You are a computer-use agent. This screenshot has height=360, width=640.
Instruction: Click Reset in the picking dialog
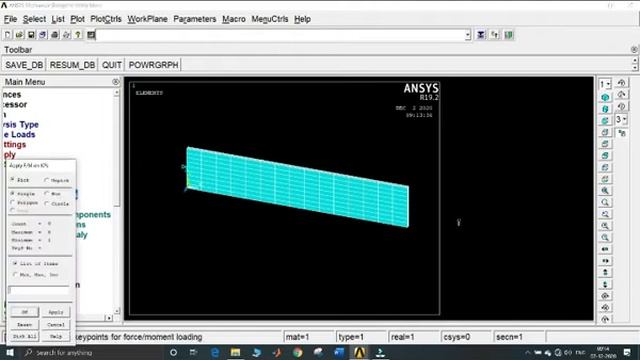tap(24, 325)
